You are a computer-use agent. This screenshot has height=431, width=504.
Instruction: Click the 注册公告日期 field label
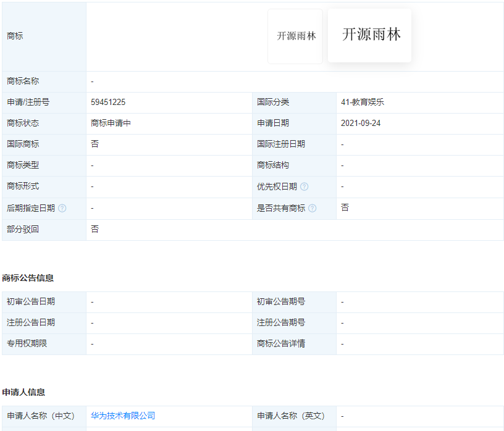click(x=31, y=322)
